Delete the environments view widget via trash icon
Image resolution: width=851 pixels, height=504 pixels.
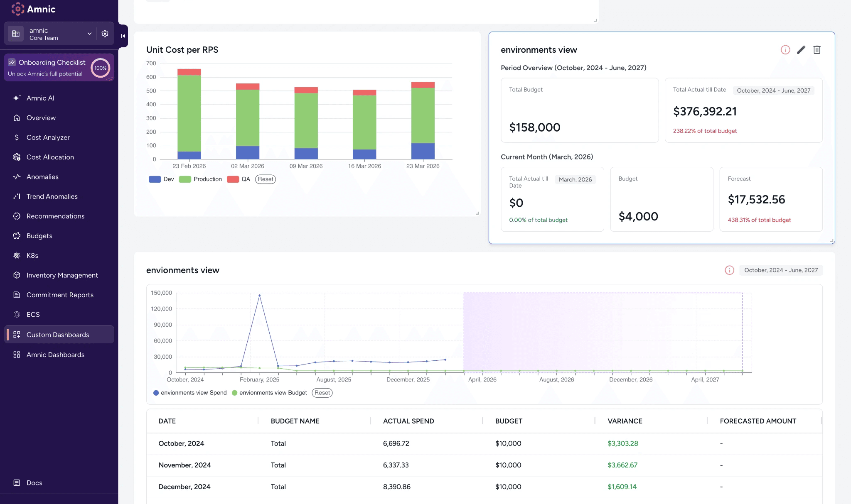[x=817, y=50]
